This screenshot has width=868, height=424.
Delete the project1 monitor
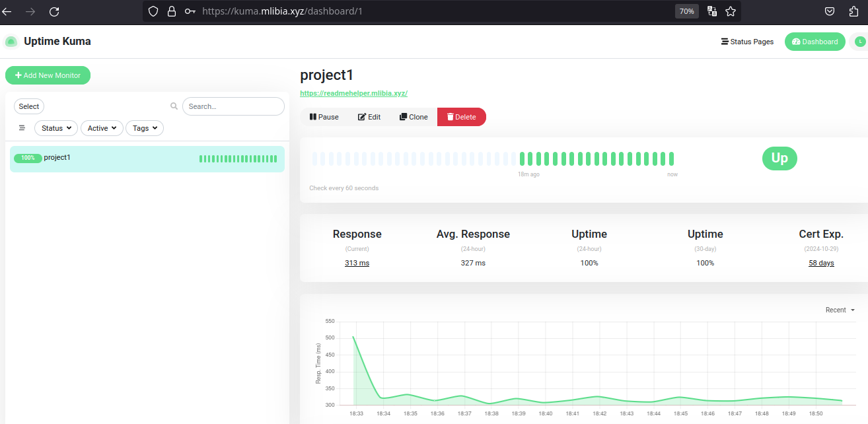point(461,116)
